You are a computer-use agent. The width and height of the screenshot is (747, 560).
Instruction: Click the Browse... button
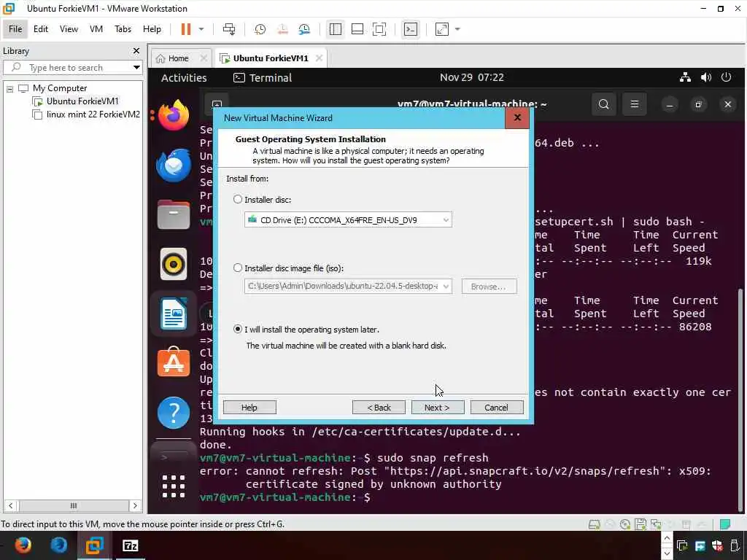pos(489,286)
